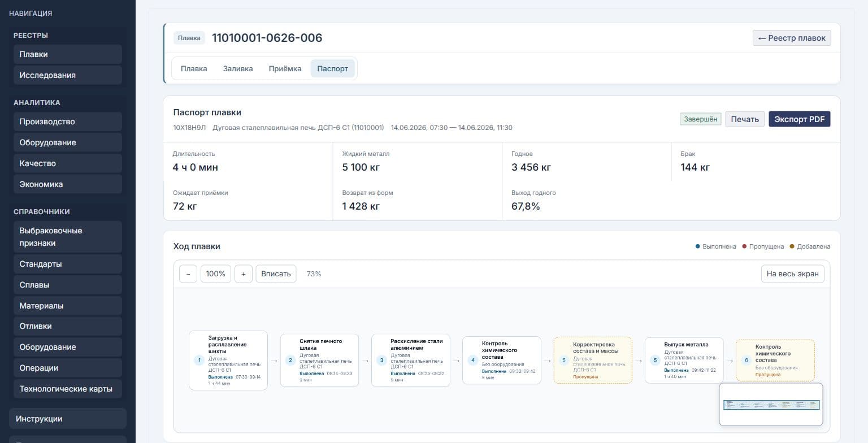This screenshot has height=443, width=868.
Task: Select skipped step Корректировка состава и массы
Action: click(x=593, y=361)
